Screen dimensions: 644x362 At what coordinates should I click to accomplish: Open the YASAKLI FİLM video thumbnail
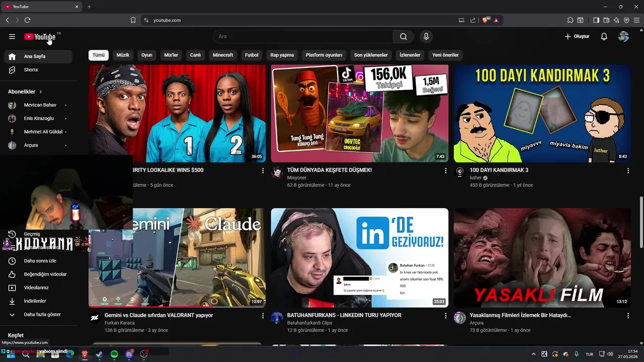pos(542,257)
